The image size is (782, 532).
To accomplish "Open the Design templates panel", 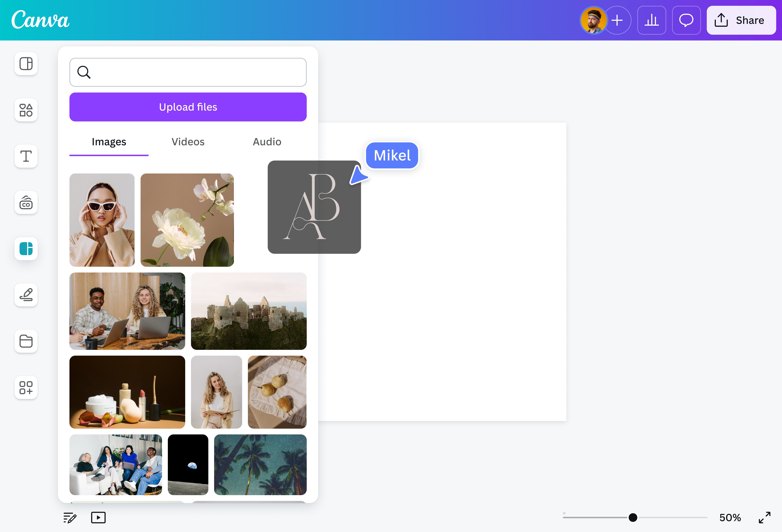I will pyautogui.click(x=26, y=64).
